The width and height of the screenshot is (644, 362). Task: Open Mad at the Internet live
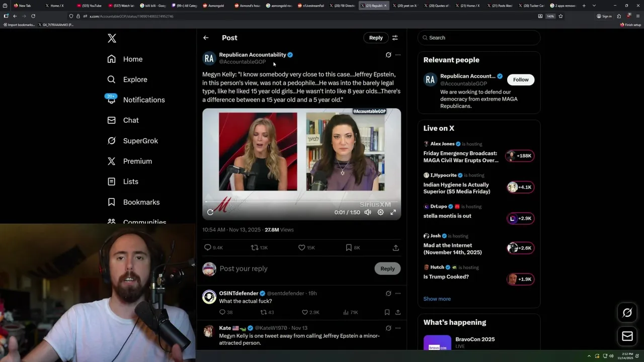tap(478, 244)
